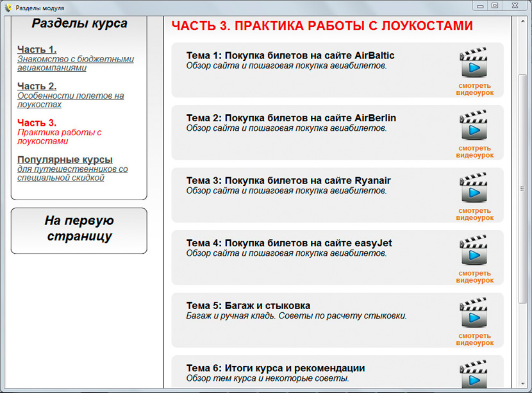Open 'для путешественников со специальной скидкой' link
This screenshot has height=393, width=532.
click(x=72, y=174)
